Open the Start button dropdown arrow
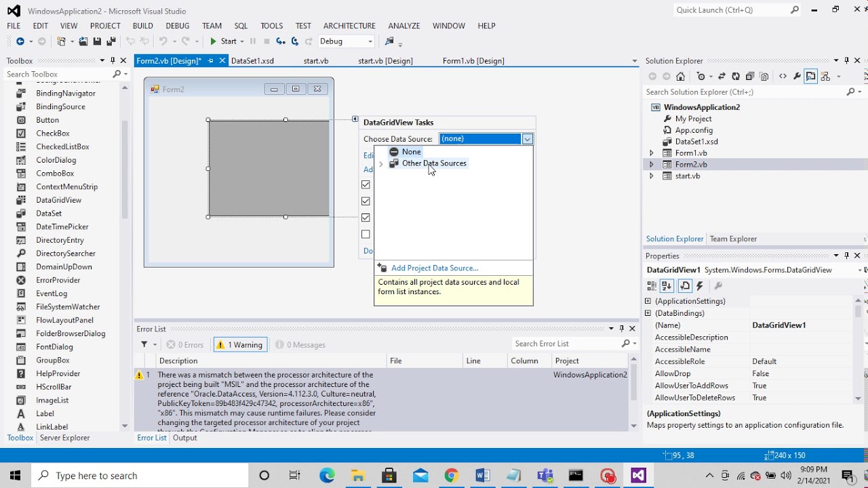Screen dimensions: 868x488 pos(242,41)
